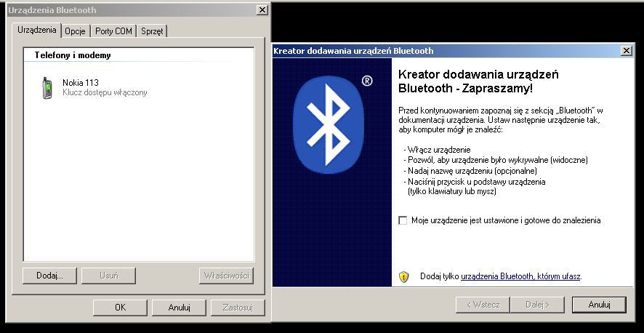644x333 pixels.
Task: Click the large Bluetooth logo image
Action: [329, 124]
